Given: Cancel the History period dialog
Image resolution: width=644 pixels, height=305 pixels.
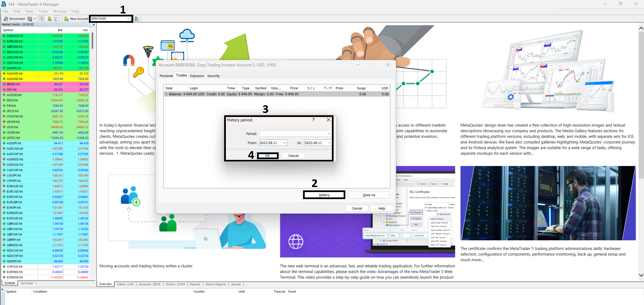Looking at the screenshot, I should pos(293,156).
